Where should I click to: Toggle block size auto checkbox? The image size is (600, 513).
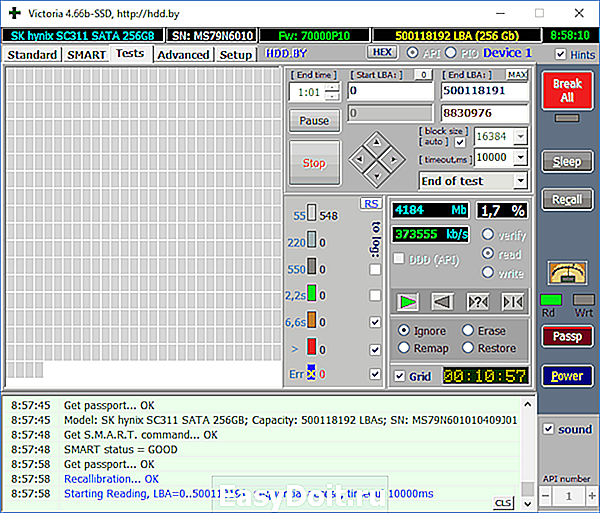coord(460,143)
